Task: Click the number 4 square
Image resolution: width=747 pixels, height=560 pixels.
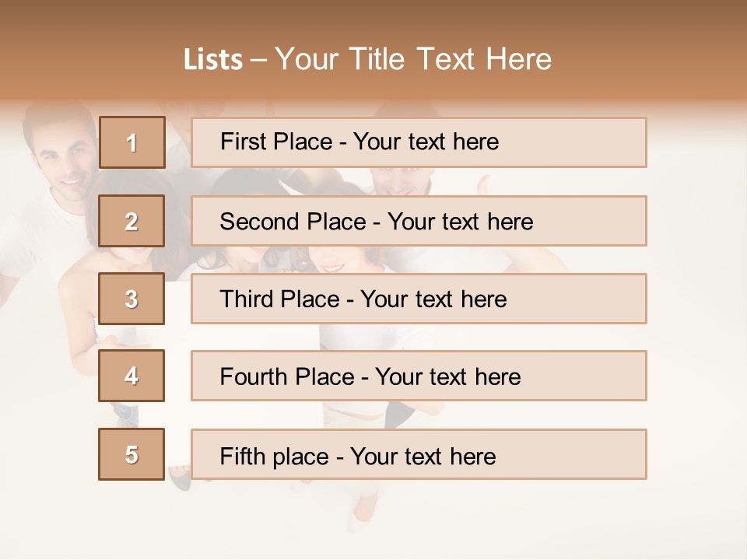Action: click(132, 376)
